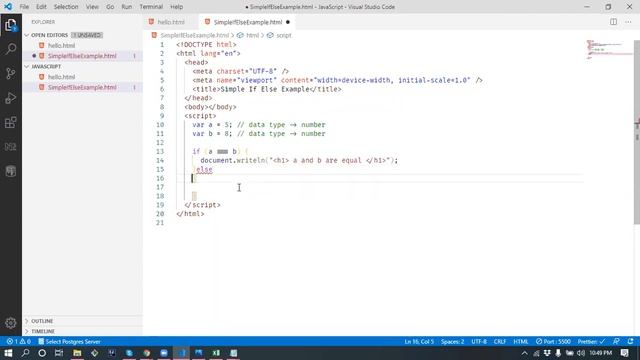
Task: Open hello.html in JAVASCRIPT folder
Action: tap(61, 77)
